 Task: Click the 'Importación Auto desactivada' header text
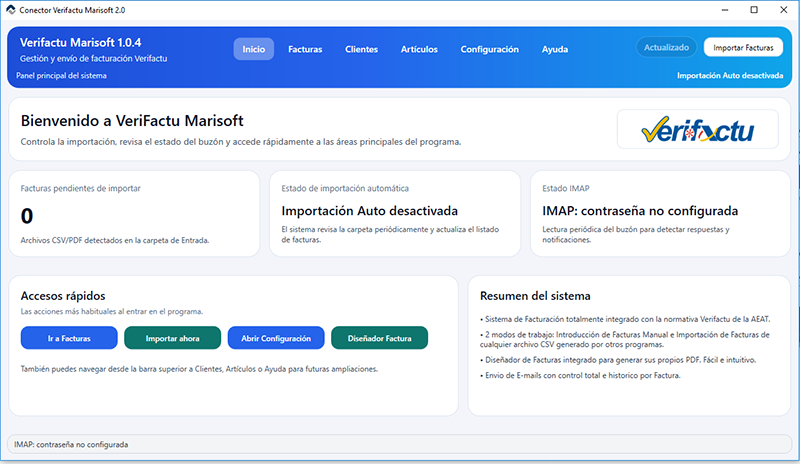click(x=730, y=76)
